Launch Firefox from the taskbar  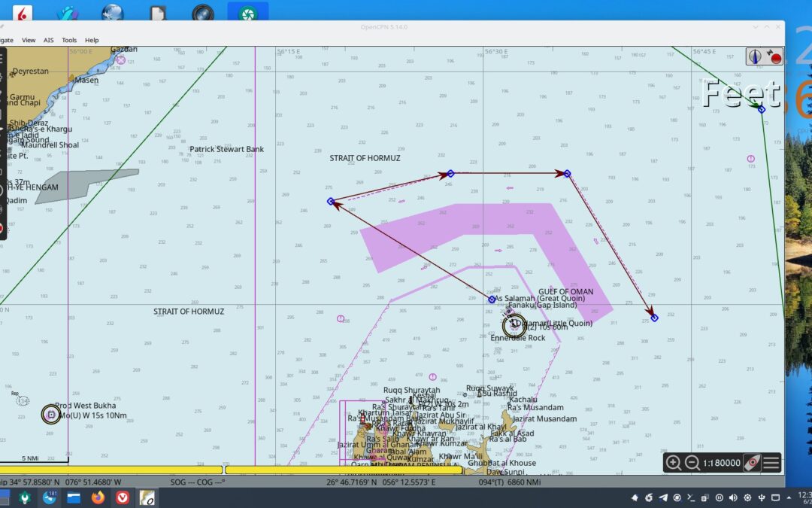[98, 497]
